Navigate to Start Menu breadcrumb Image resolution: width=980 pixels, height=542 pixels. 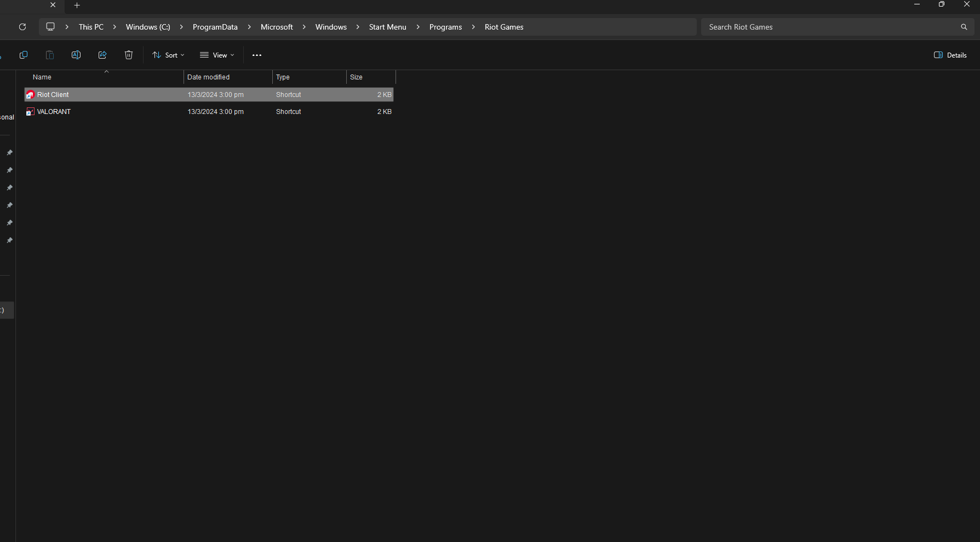[388, 27]
